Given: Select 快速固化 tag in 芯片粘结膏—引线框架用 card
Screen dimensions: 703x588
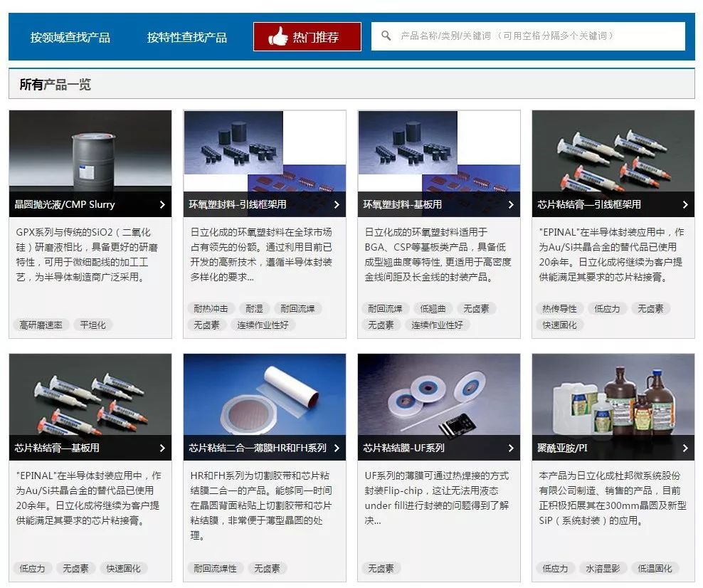Looking at the screenshot, I should (x=559, y=325).
